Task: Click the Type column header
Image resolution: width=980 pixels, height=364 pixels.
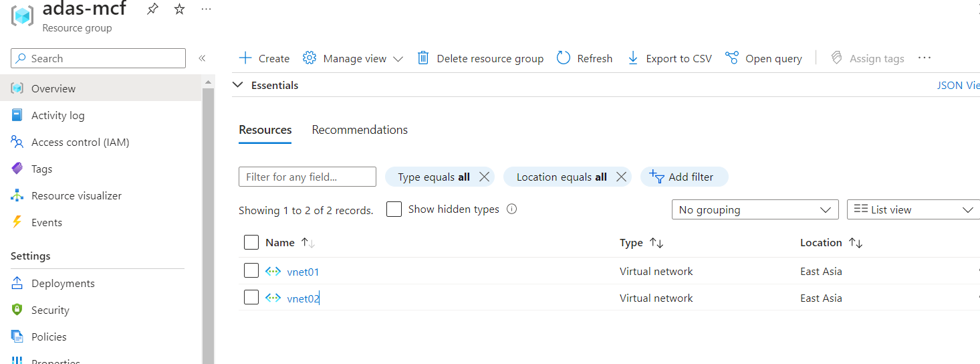Action: pyautogui.click(x=631, y=243)
